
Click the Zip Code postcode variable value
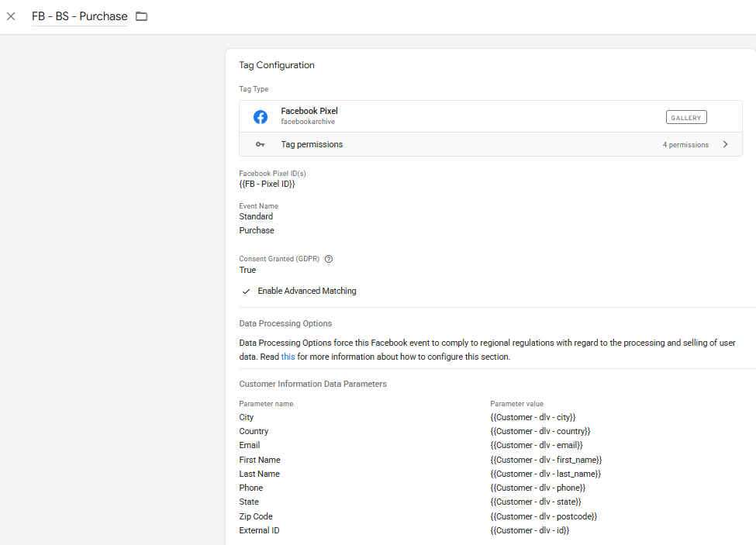(543, 516)
